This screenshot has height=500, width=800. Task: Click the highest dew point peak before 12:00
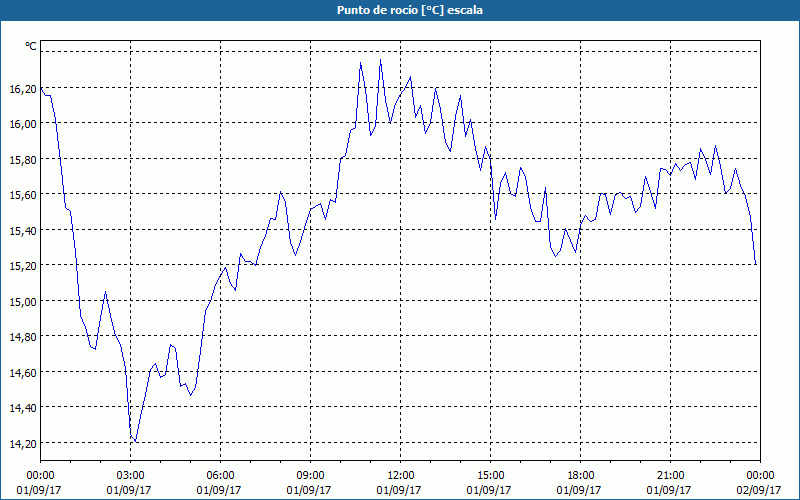380,60
